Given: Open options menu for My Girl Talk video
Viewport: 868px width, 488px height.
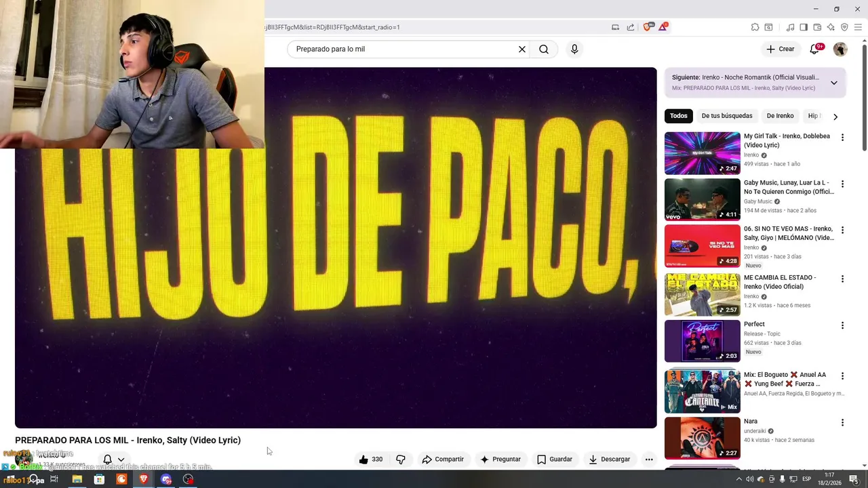Looking at the screenshot, I should [842, 138].
